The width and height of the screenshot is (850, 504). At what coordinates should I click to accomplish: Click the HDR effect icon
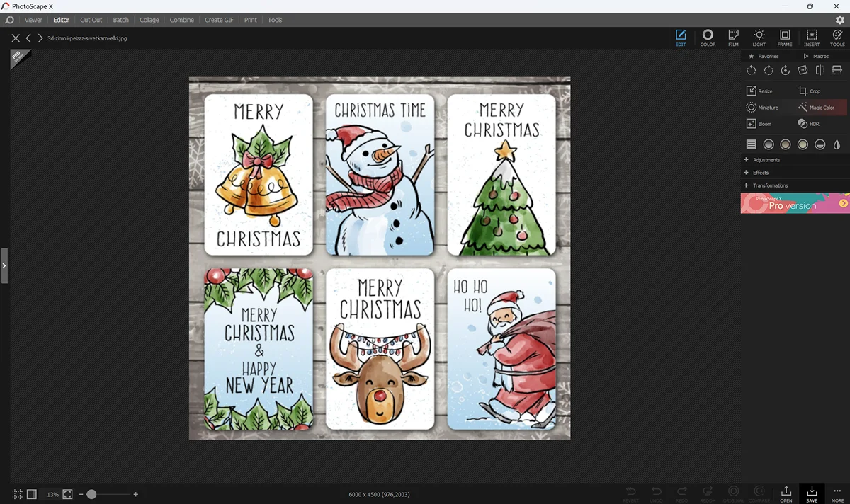pyautogui.click(x=808, y=124)
